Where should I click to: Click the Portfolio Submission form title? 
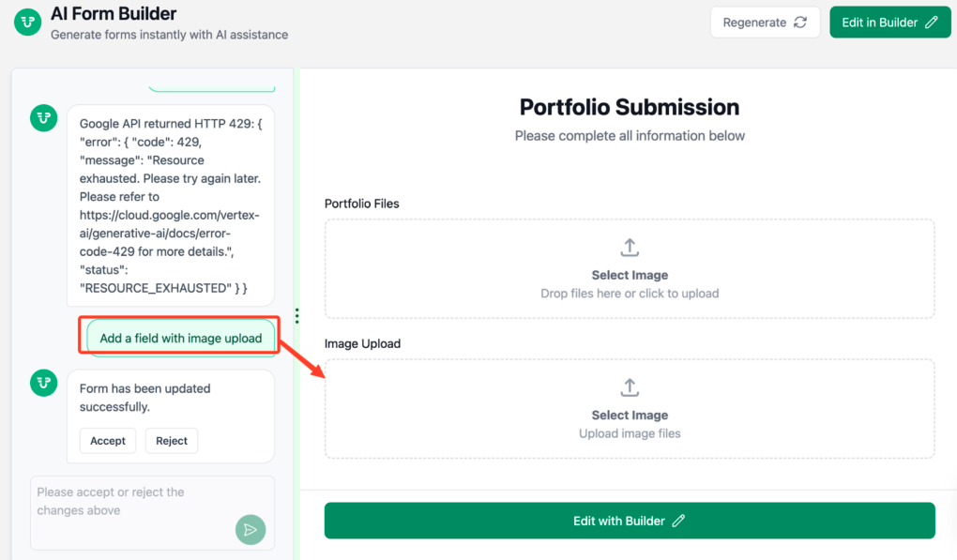pos(630,107)
